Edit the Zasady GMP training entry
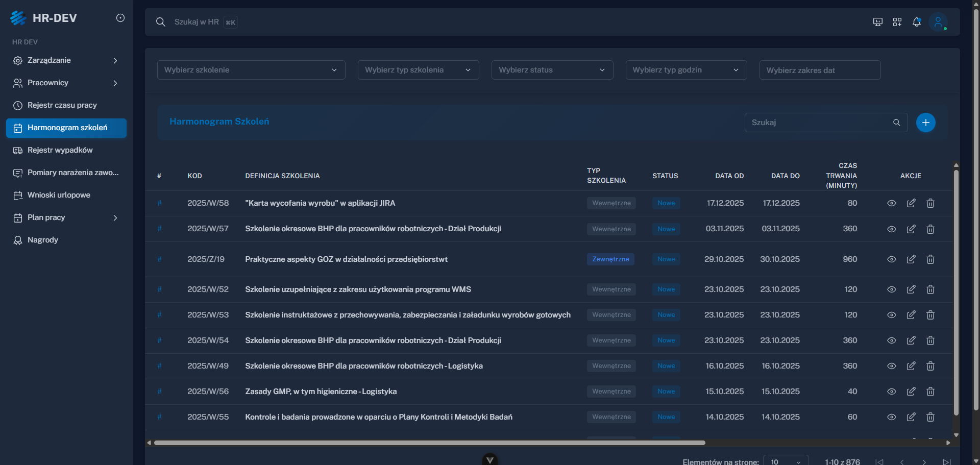This screenshot has height=465, width=980. click(912, 391)
